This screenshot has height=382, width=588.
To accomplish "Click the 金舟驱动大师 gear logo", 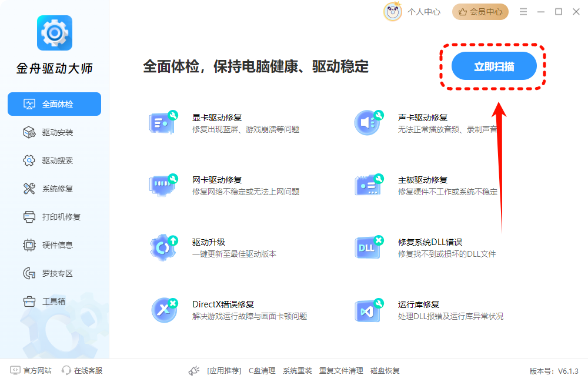I will pyautogui.click(x=55, y=33).
